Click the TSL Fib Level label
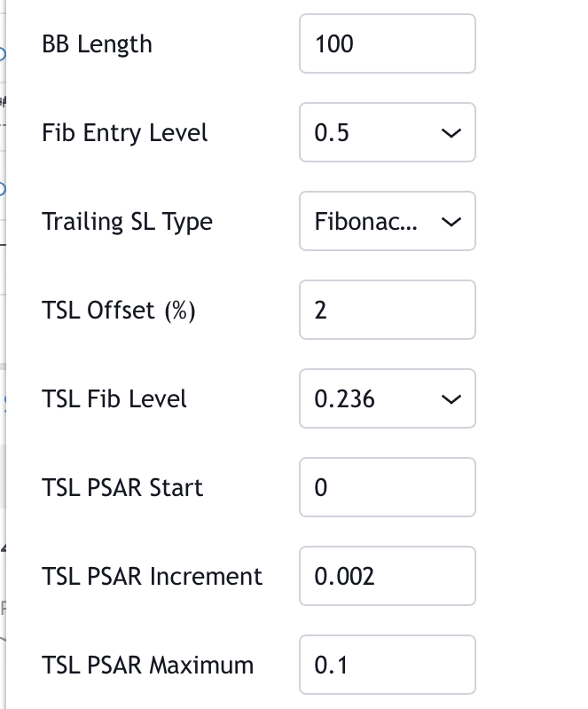This screenshot has width=588, height=709. 114,398
